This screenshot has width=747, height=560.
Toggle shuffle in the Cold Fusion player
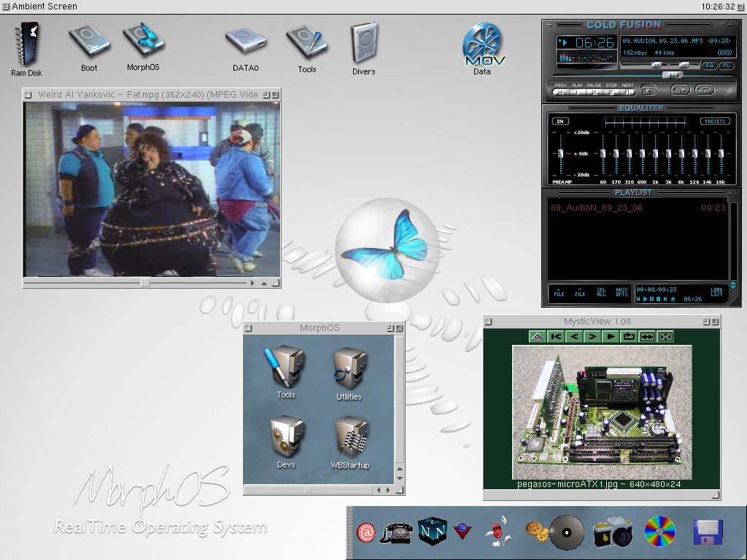point(681,90)
